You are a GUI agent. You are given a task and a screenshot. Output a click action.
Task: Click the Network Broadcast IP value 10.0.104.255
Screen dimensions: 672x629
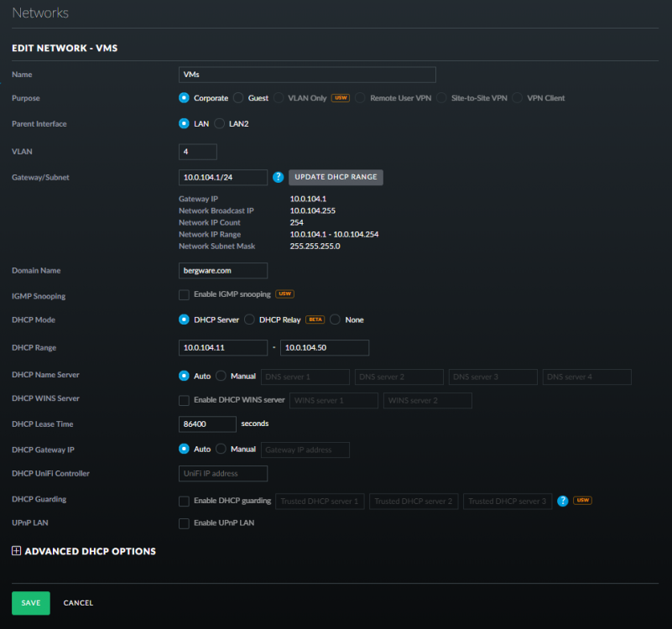point(312,211)
